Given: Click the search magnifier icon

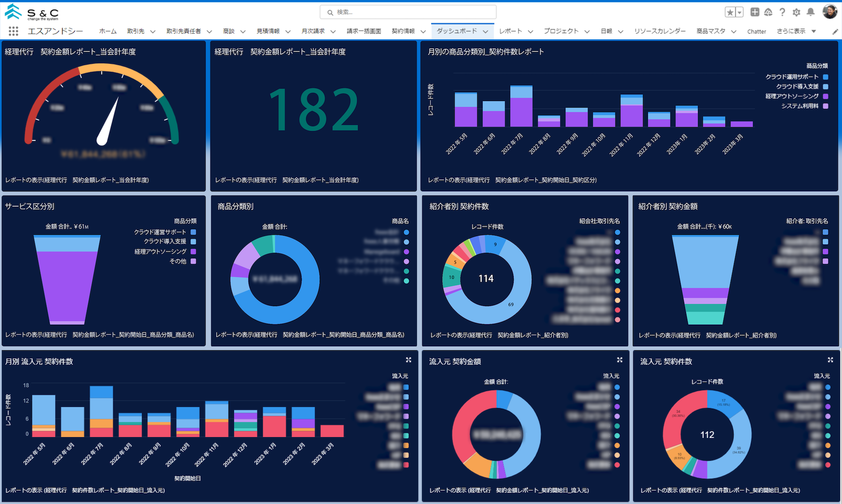Looking at the screenshot, I should tap(330, 12).
